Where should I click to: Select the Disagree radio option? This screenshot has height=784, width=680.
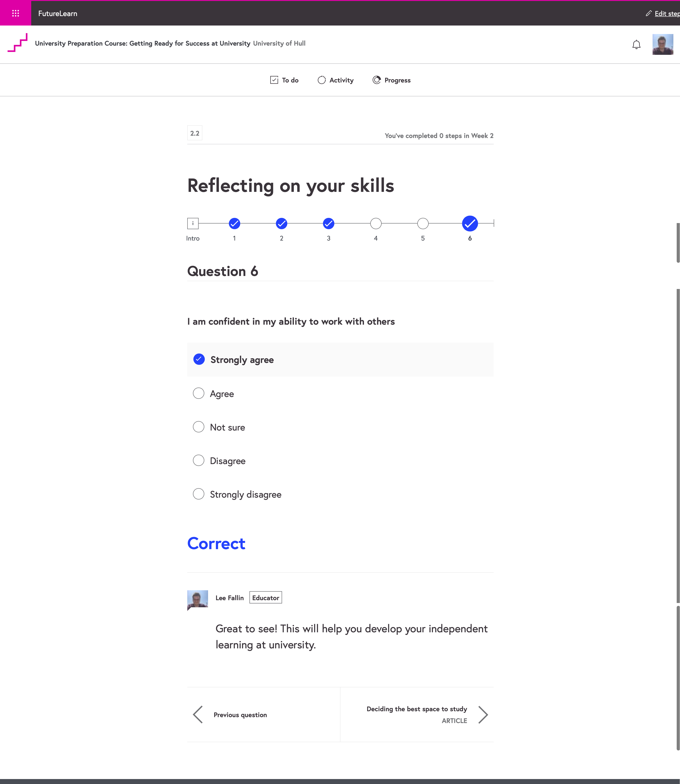198,461
